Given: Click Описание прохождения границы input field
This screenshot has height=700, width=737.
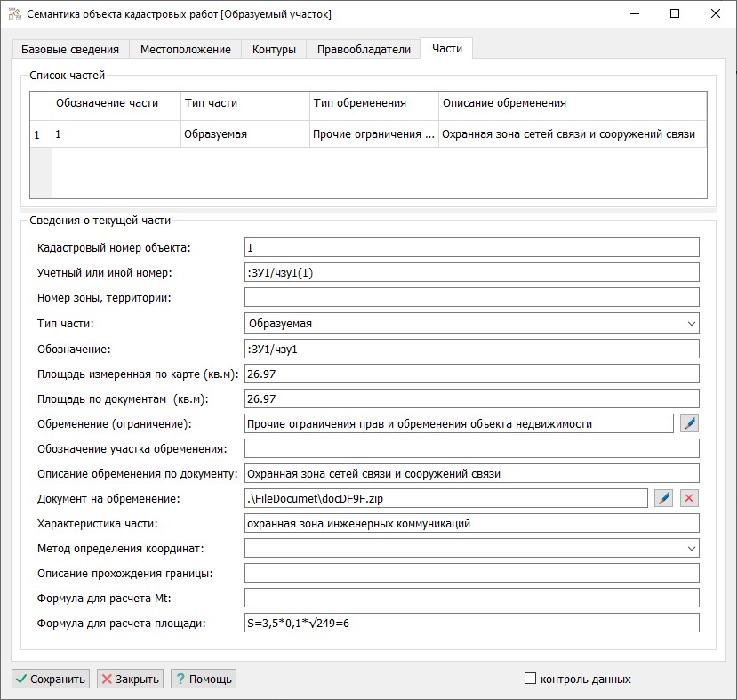Looking at the screenshot, I should (x=471, y=573).
